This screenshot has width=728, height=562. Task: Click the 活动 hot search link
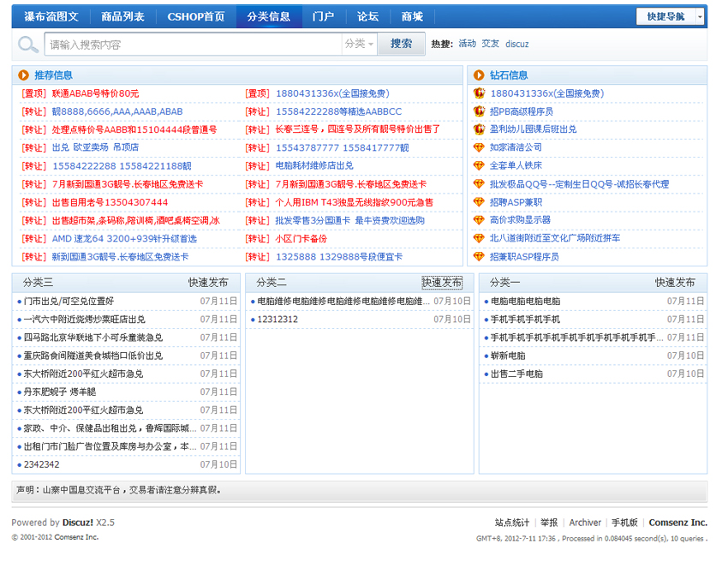click(467, 44)
